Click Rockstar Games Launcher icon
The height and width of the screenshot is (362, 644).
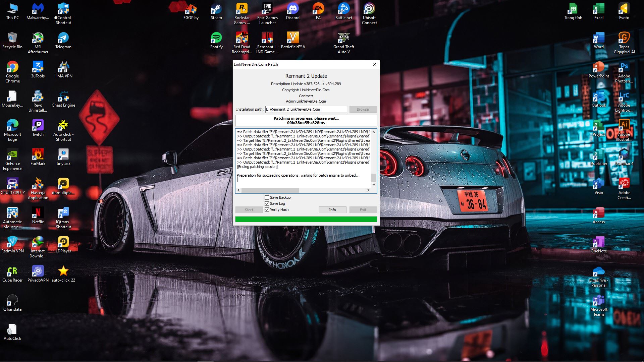coord(241,14)
